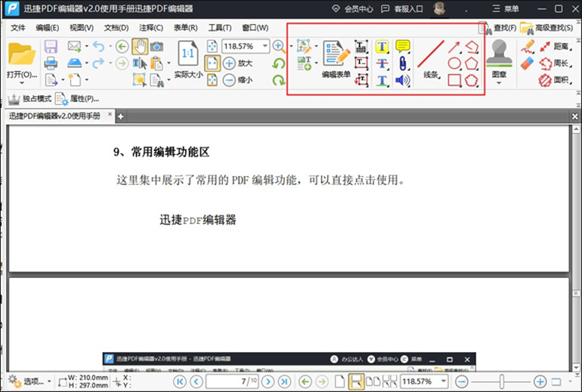Choose the Select Text tool
The height and width of the screenshot is (392, 582).
click(140, 63)
